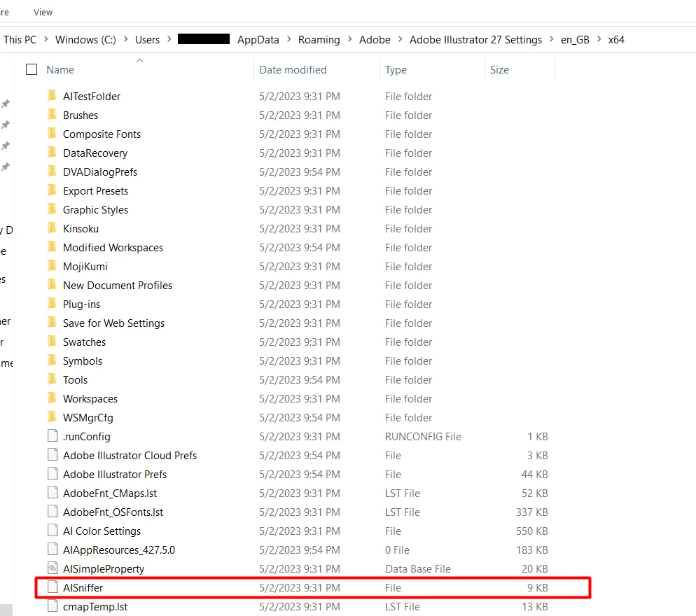The width and height of the screenshot is (696, 616).
Task: Expand the chevron after This PC
Action: pyautogui.click(x=46, y=39)
